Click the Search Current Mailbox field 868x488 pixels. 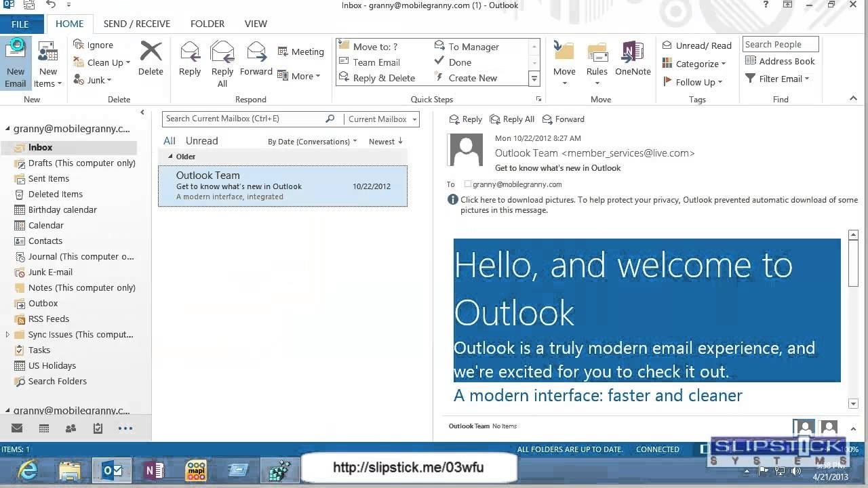pos(250,119)
